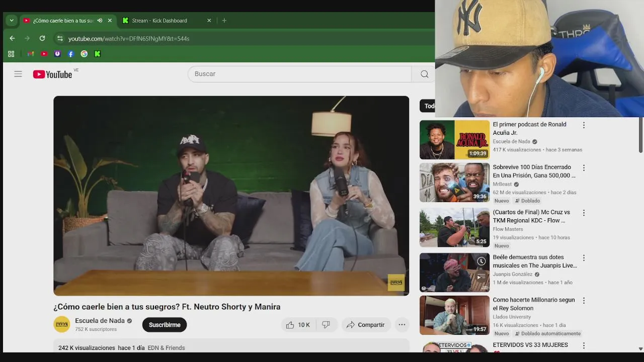
Task: Open Cuartos de Final Mc Cruz title
Action: (531, 216)
